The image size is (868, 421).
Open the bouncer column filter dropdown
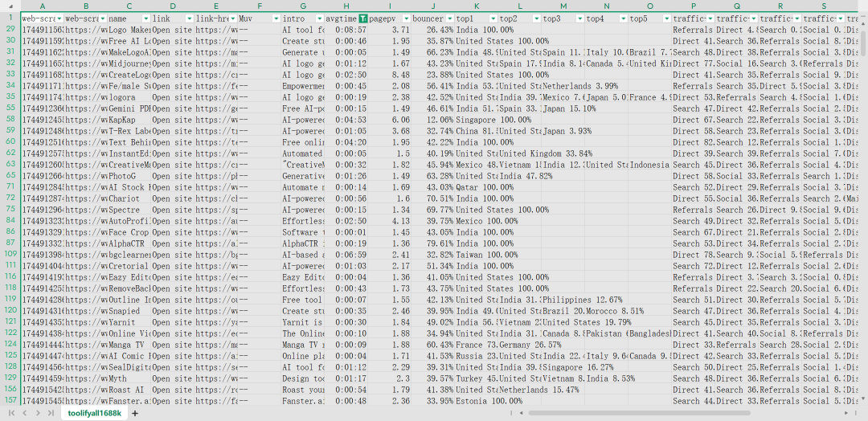[x=449, y=18]
